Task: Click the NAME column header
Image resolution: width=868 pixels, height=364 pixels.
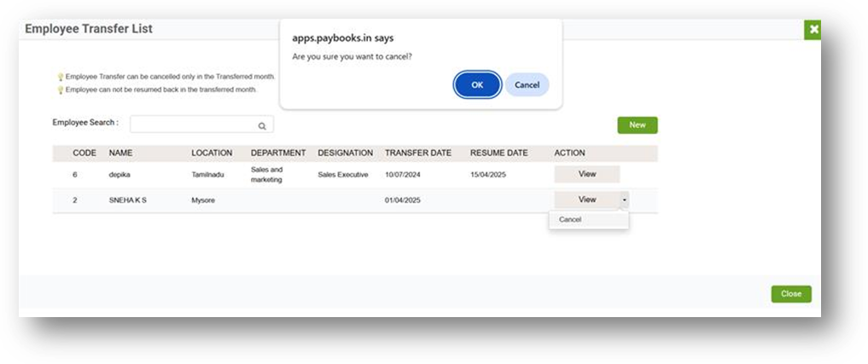Action: [x=120, y=153]
